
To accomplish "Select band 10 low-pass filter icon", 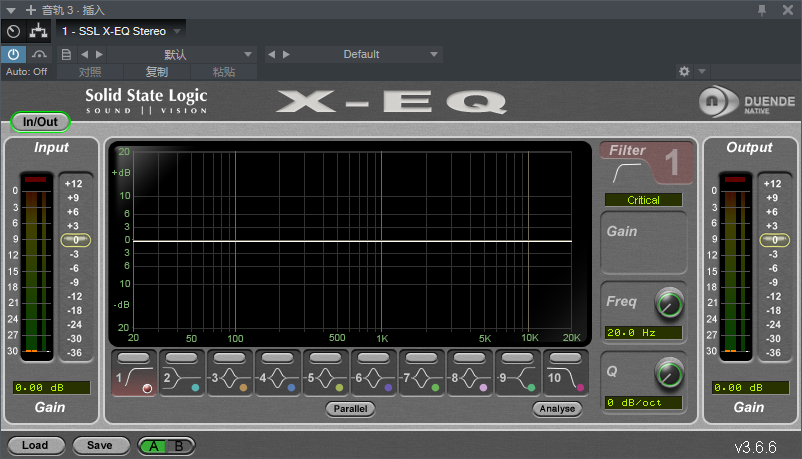I will [x=565, y=379].
